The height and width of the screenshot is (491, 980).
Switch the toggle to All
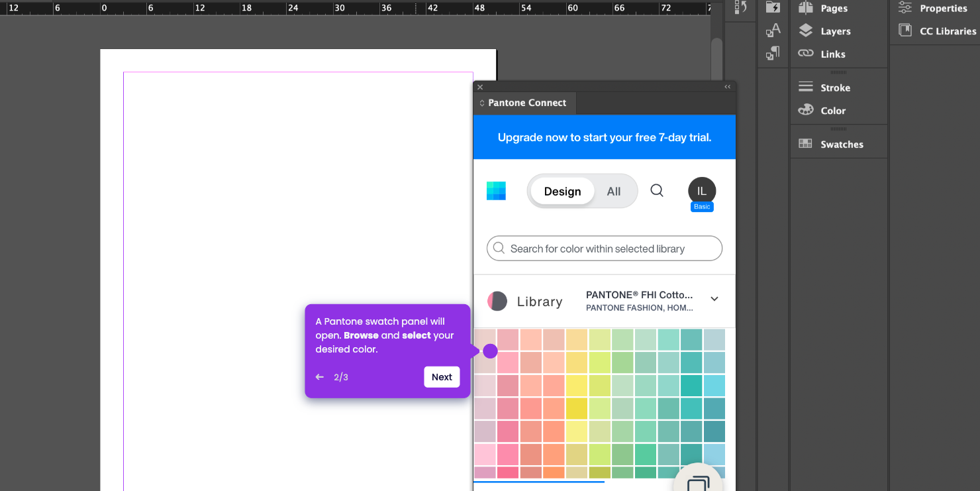(x=614, y=191)
